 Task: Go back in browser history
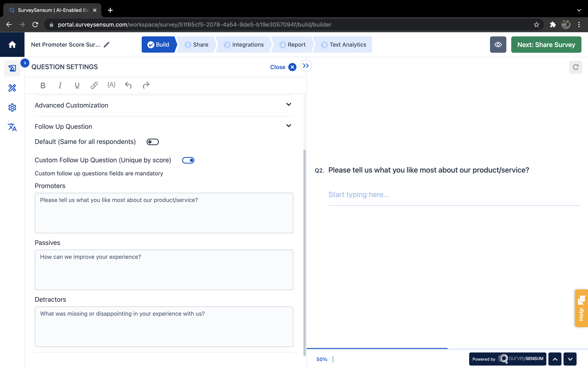(9, 25)
